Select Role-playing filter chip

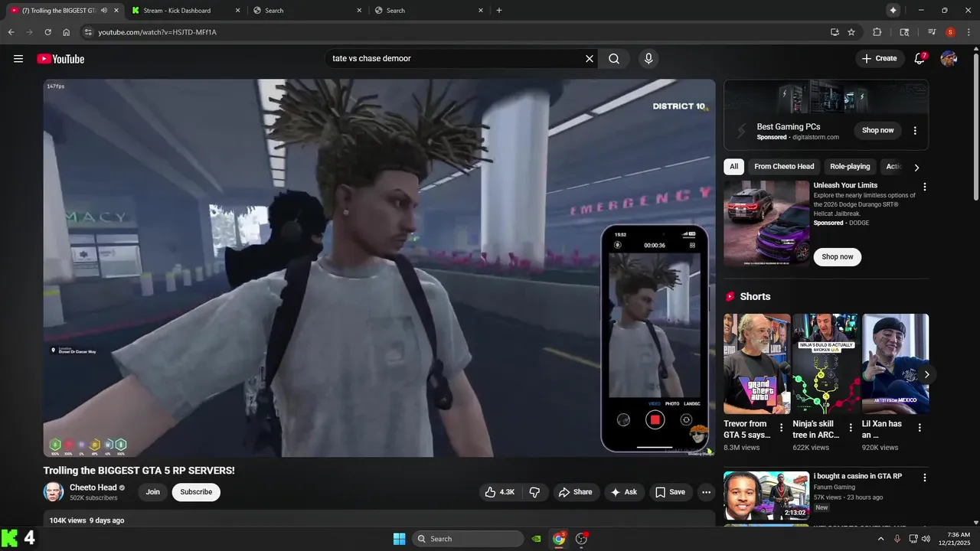click(x=850, y=166)
